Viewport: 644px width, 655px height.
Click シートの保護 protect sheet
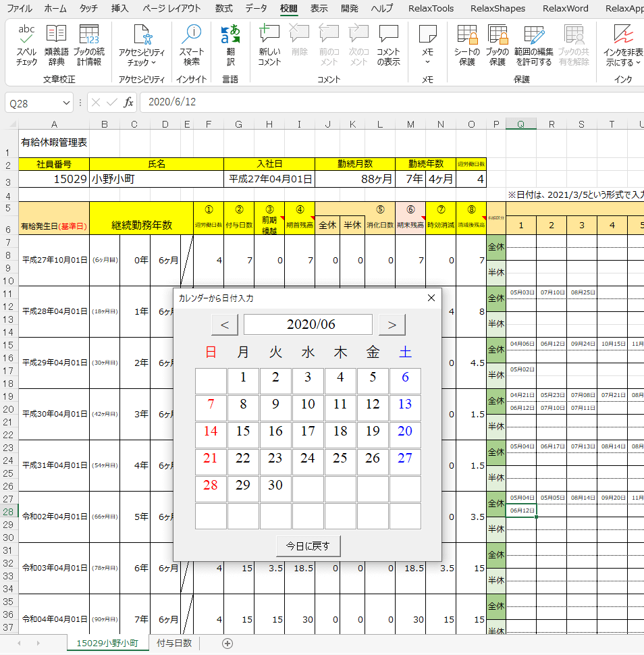(x=467, y=45)
